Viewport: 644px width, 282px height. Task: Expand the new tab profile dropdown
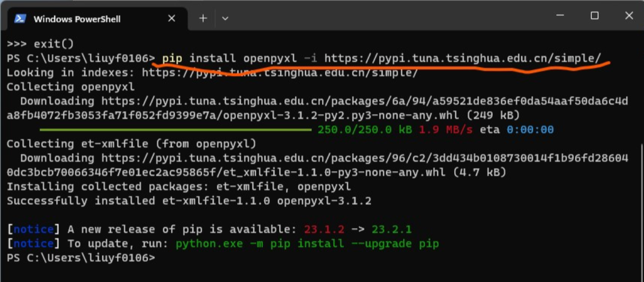pos(225,18)
